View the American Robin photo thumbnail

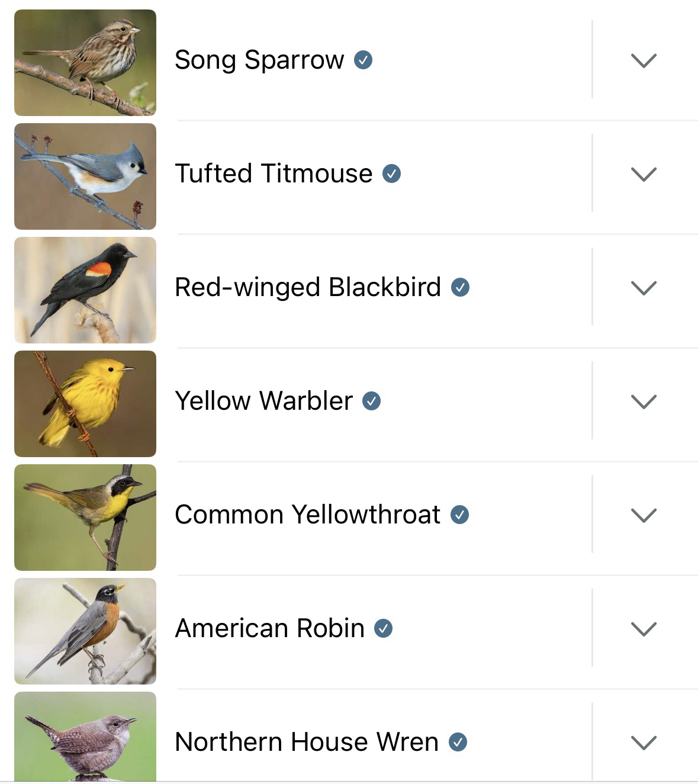coord(85,631)
